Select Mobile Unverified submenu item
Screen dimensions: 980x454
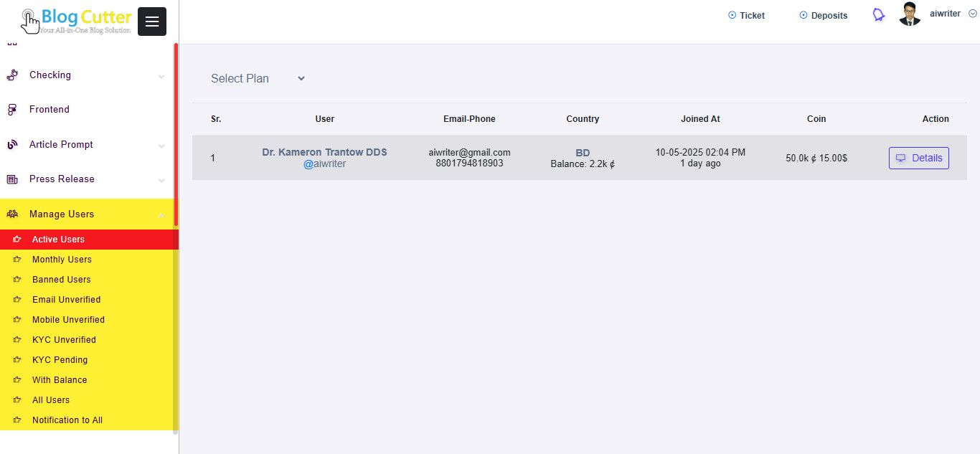pyautogui.click(x=88, y=320)
